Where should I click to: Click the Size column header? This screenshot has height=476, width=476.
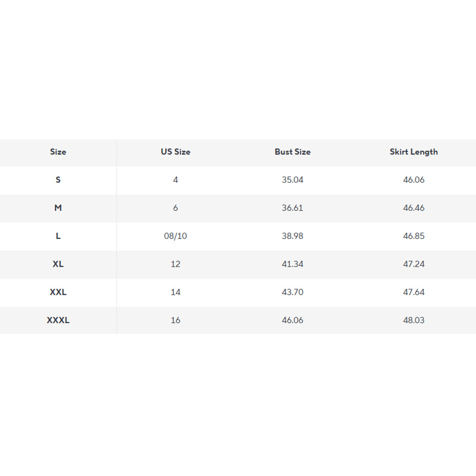(58, 152)
